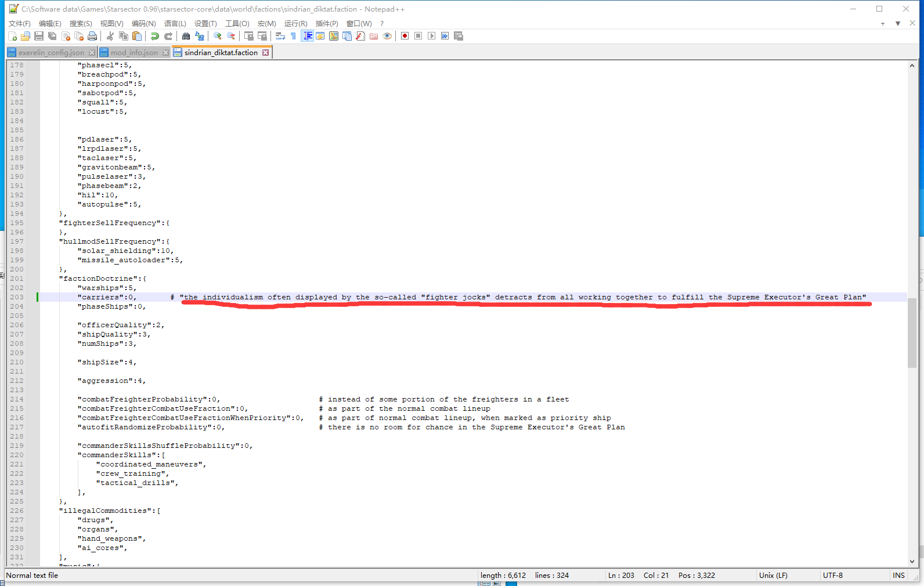
Task: Toggle the Word Wrap toolbar button
Action: pos(280,36)
